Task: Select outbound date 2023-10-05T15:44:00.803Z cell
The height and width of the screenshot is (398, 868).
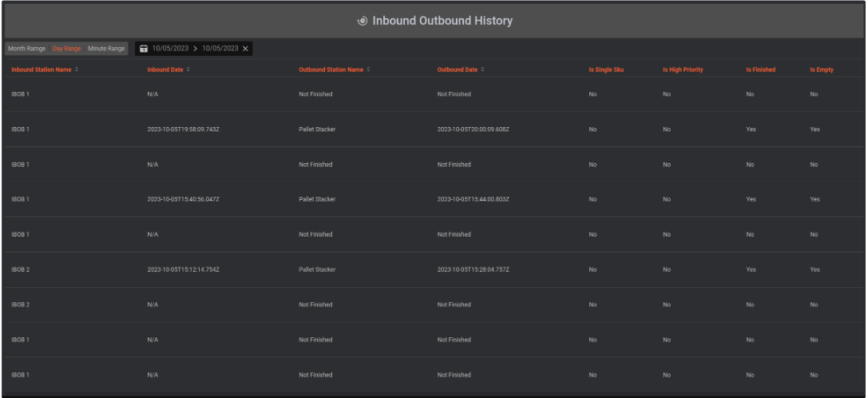Action: (474, 200)
